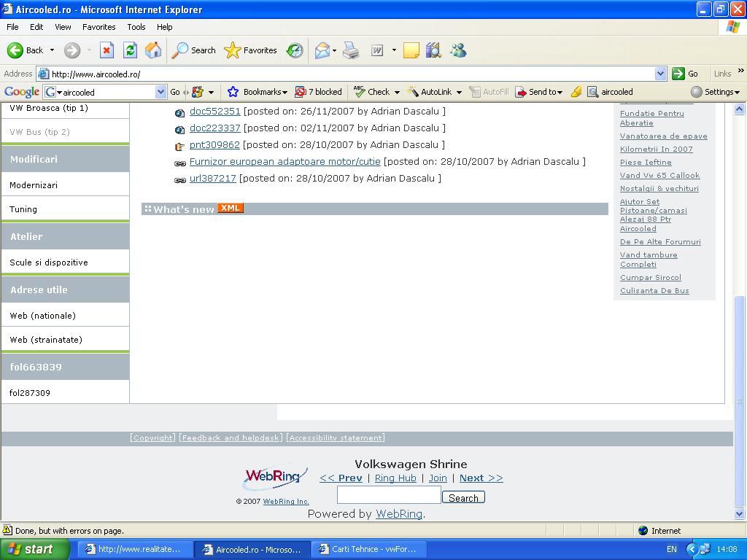Image resolution: width=747 pixels, height=560 pixels.
Task: Refresh the page with green arrows icon
Action: click(x=130, y=50)
